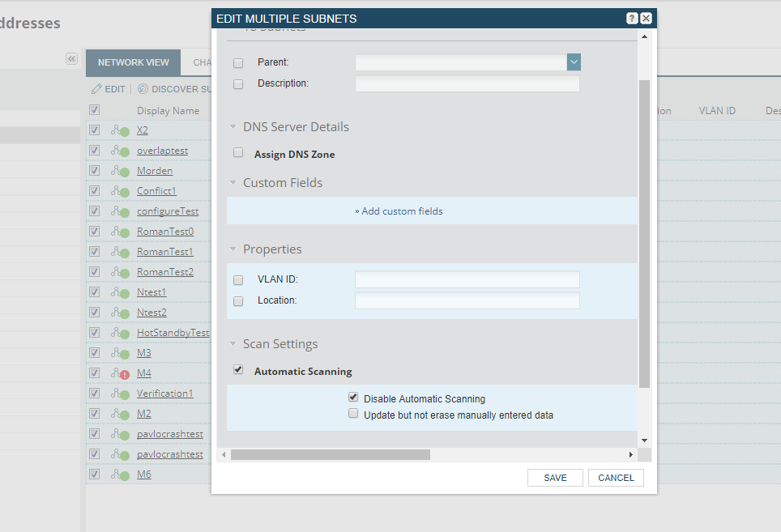Collapse Properties section
Image resolution: width=781 pixels, height=532 pixels.
(233, 249)
